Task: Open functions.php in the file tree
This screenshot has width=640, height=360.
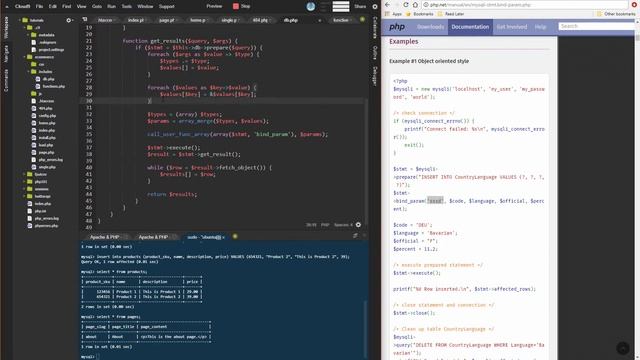Action: coord(53,86)
